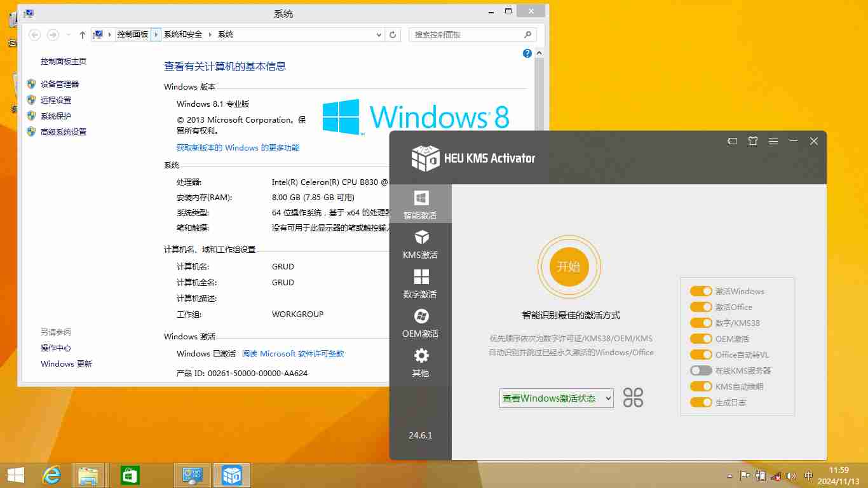Click the four-circle apps icon beside dropdown

(633, 398)
